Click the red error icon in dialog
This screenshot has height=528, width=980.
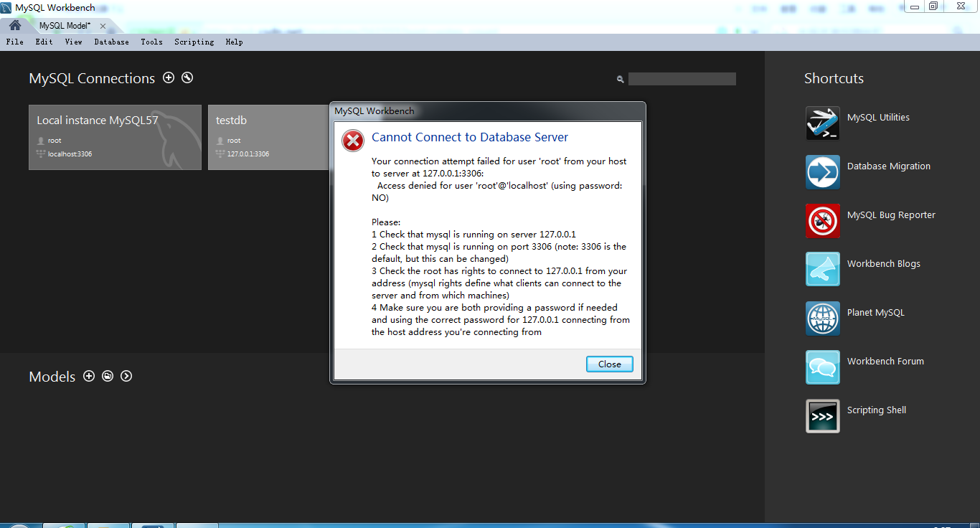352,141
